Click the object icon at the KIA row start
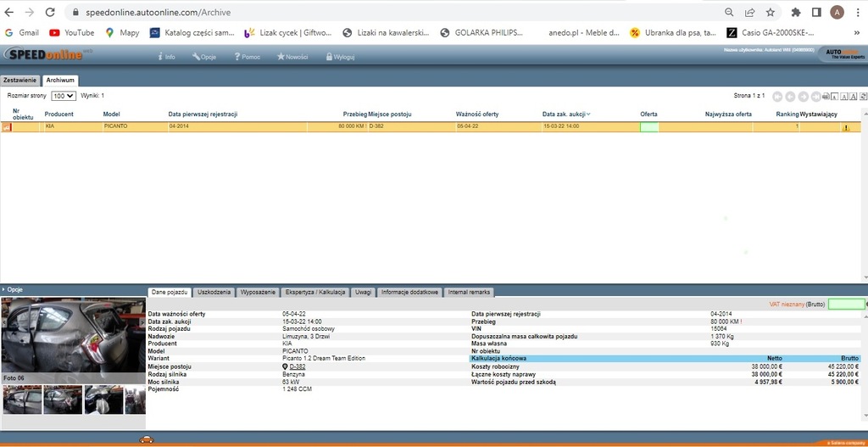 pyautogui.click(x=7, y=127)
